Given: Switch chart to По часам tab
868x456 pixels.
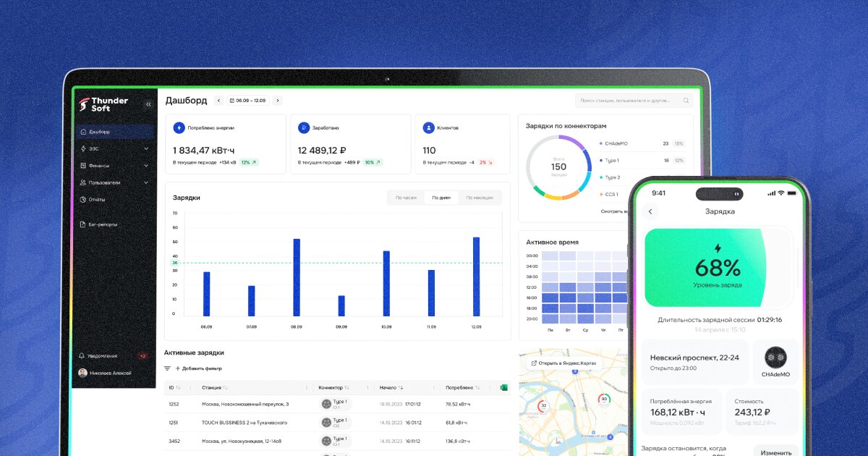Looking at the screenshot, I should pyautogui.click(x=406, y=198).
